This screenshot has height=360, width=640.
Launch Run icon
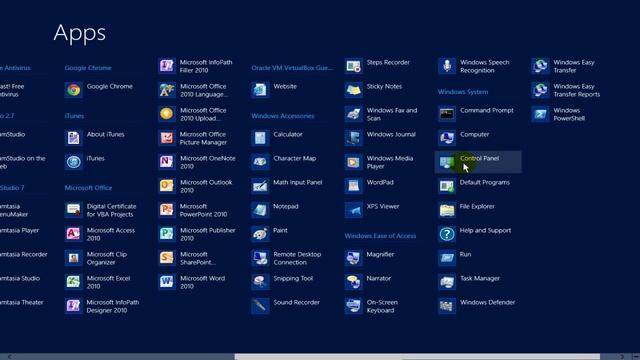(x=447, y=258)
